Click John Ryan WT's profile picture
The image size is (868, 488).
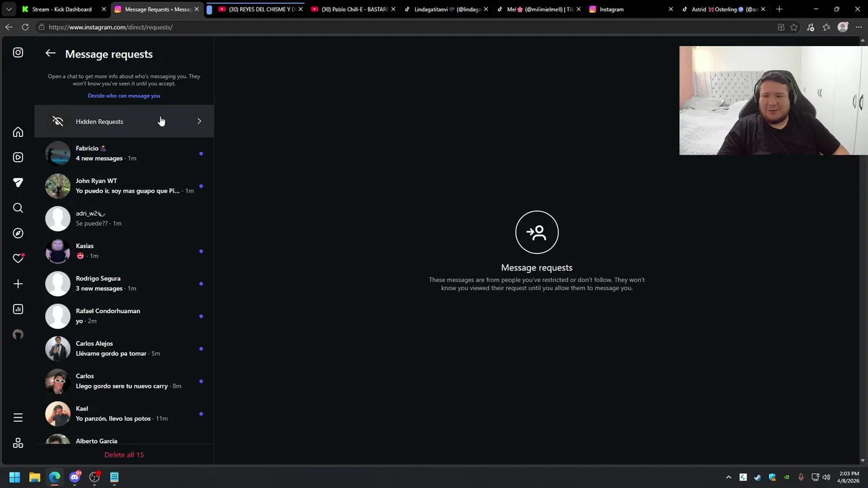click(x=58, y=186)
